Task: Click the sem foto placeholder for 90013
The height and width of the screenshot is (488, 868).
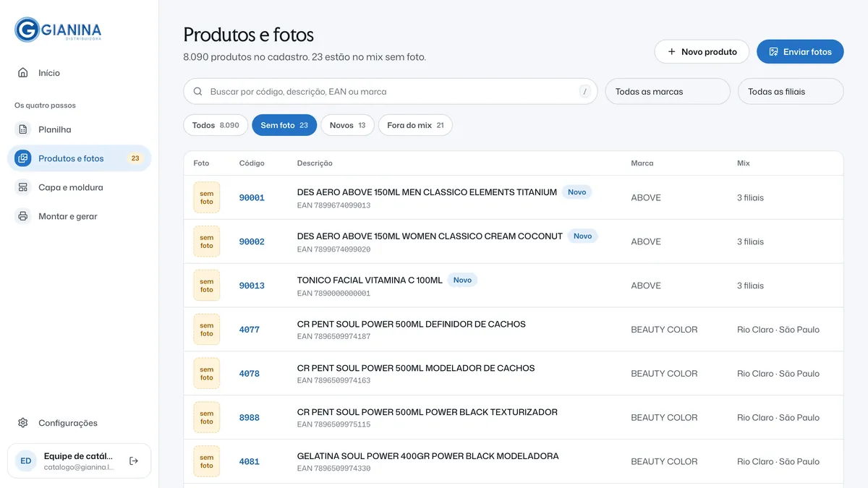Action: pos(207,286)
